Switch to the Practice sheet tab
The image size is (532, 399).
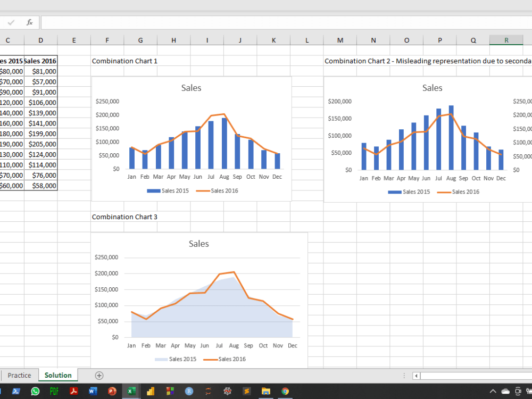pos(20,375)
